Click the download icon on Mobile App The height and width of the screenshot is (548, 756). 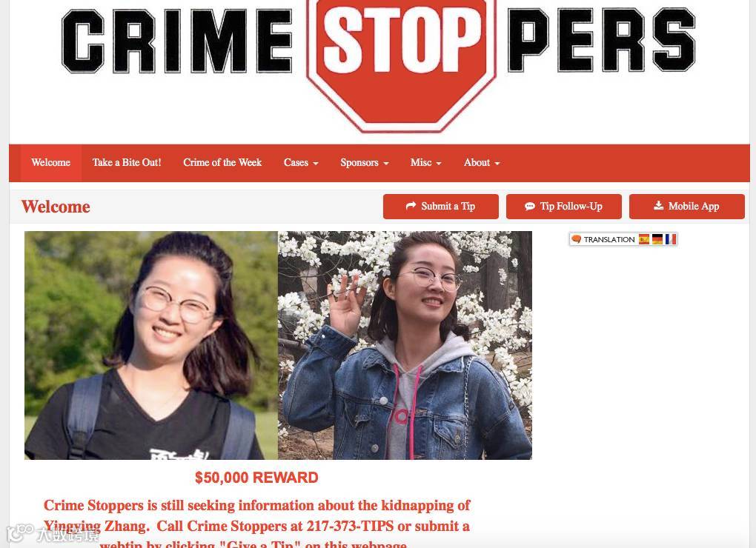coord(659,206)
